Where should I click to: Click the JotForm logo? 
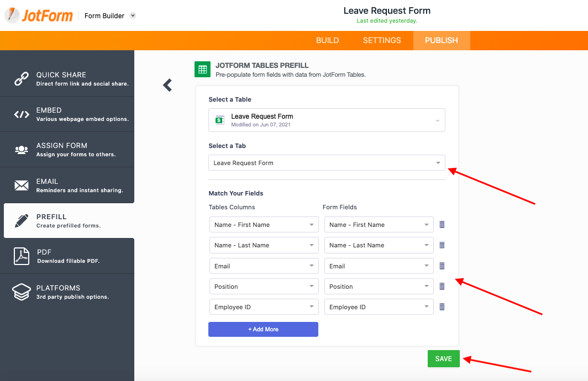[39, 15]
